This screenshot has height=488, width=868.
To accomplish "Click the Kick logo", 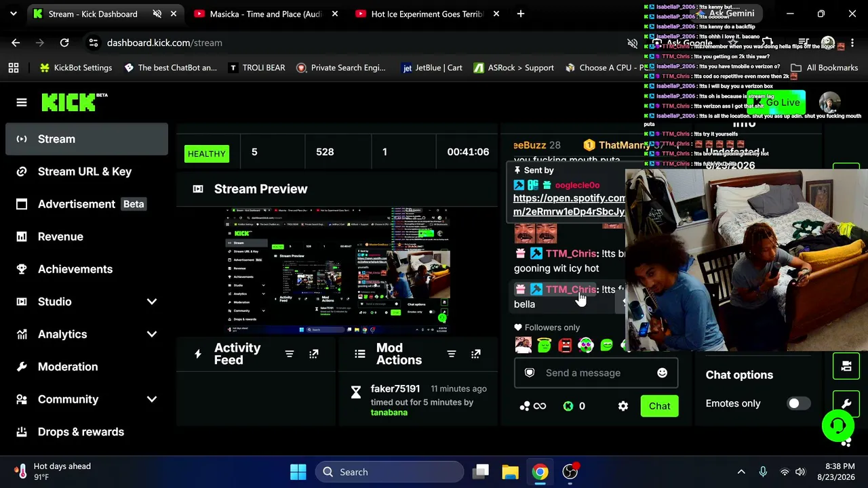I will coord(75,102).
